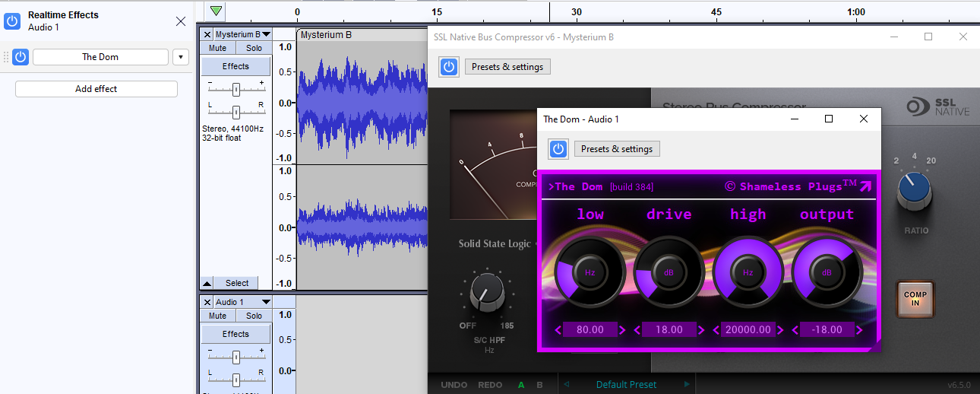980x394 pixels.
Task: Click the Shameless Plugs arrow icon
Action: coord(865,186)
